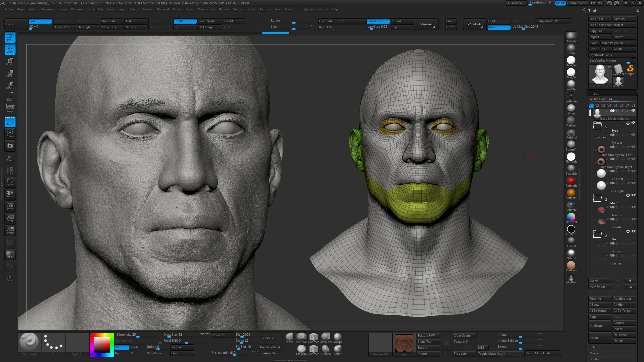
Task: Select the Move transform tool icon
Action: point(10,61)
